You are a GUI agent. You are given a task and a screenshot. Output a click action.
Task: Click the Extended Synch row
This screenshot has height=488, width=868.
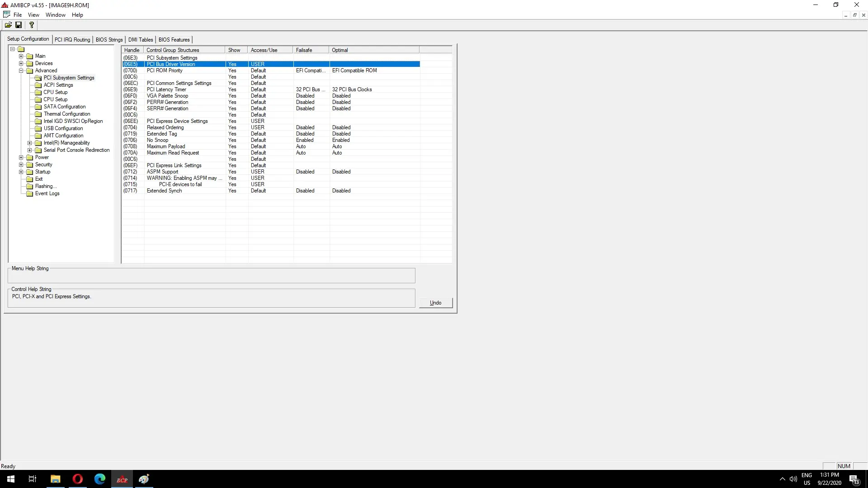coord(271,191)
